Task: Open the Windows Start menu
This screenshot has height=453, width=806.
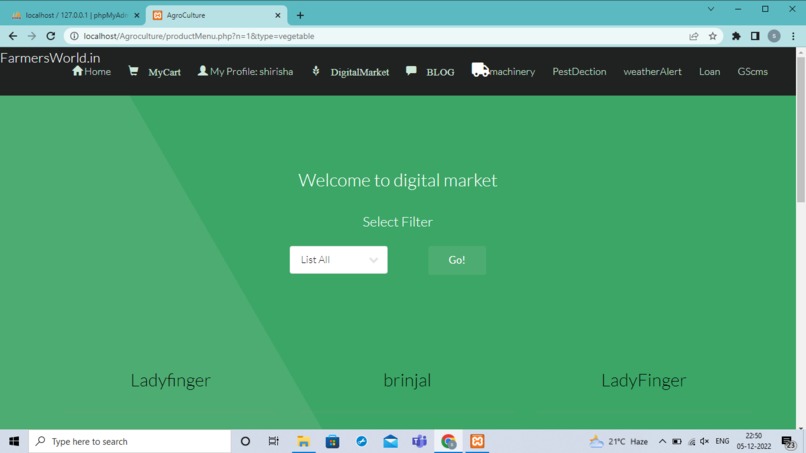Action: pyautogui.click(x=14, y=441)
